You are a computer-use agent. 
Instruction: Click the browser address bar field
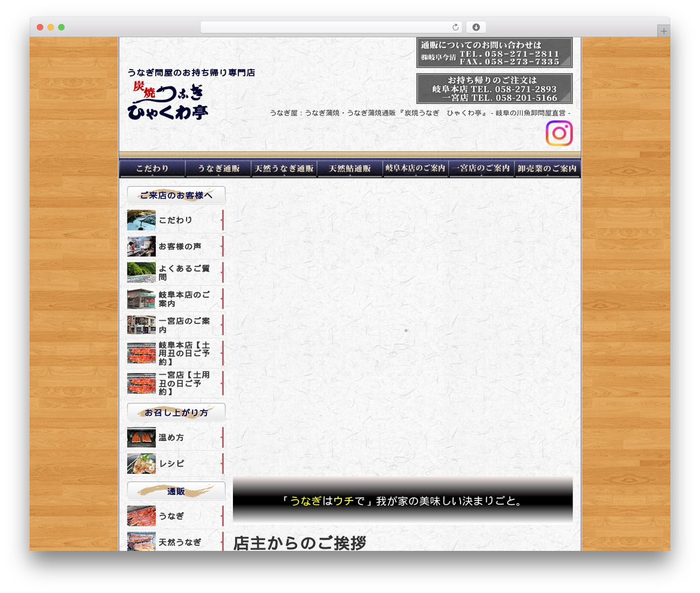tap(331, 27)
